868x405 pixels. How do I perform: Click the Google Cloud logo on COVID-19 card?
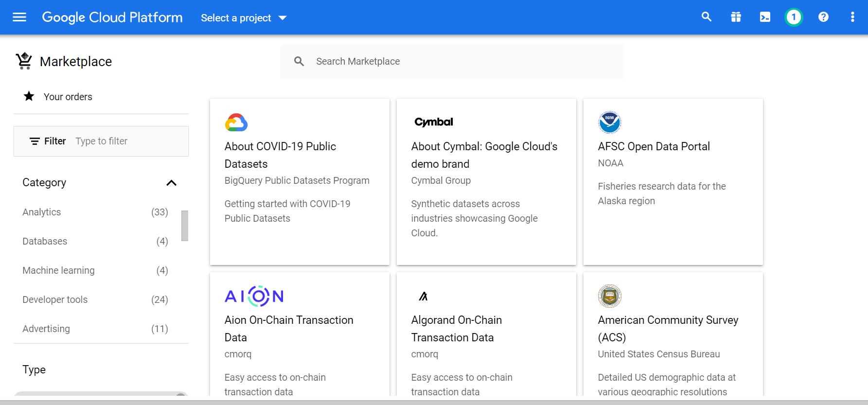(236, 122)
